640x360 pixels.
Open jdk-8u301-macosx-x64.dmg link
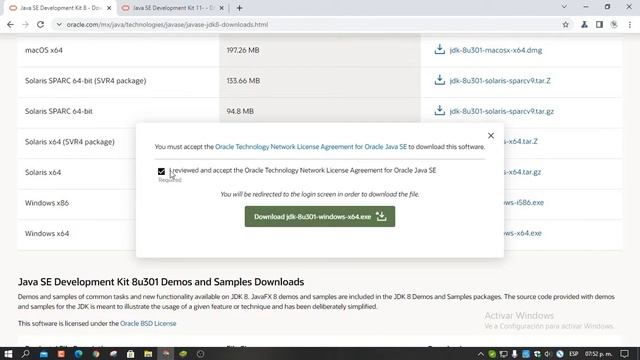(x=496, y=50)
